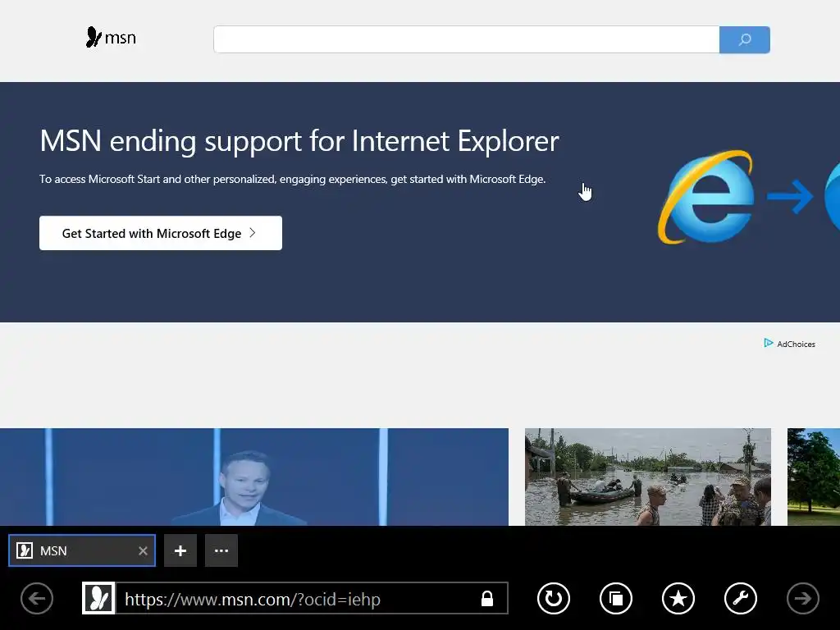This screenshot has height=630, width=840.
Task: Refresh the page
Action: pos(554,598)
